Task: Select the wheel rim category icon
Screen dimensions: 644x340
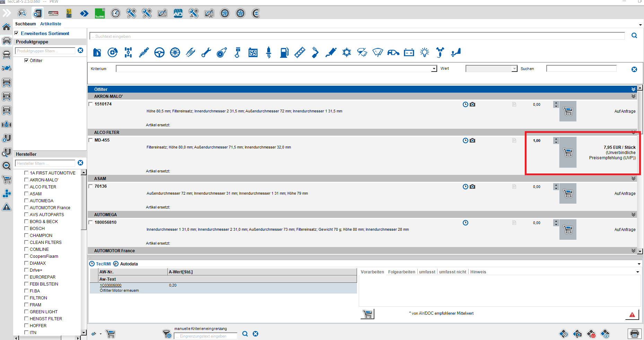Action: (175, 52)
